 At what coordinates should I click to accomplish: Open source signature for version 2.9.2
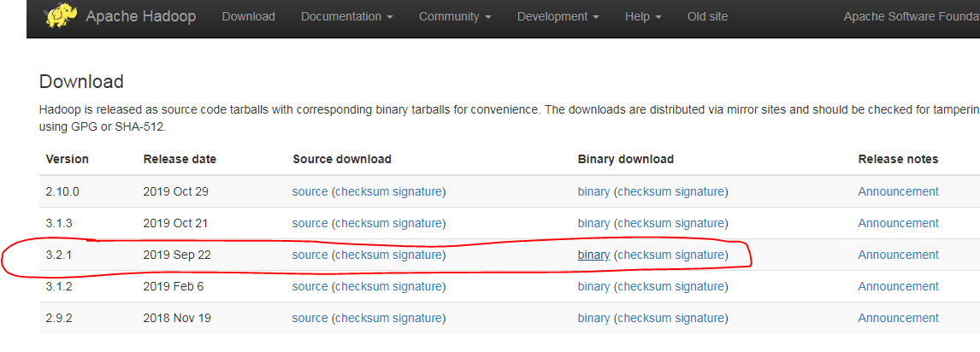coord(416,319)
